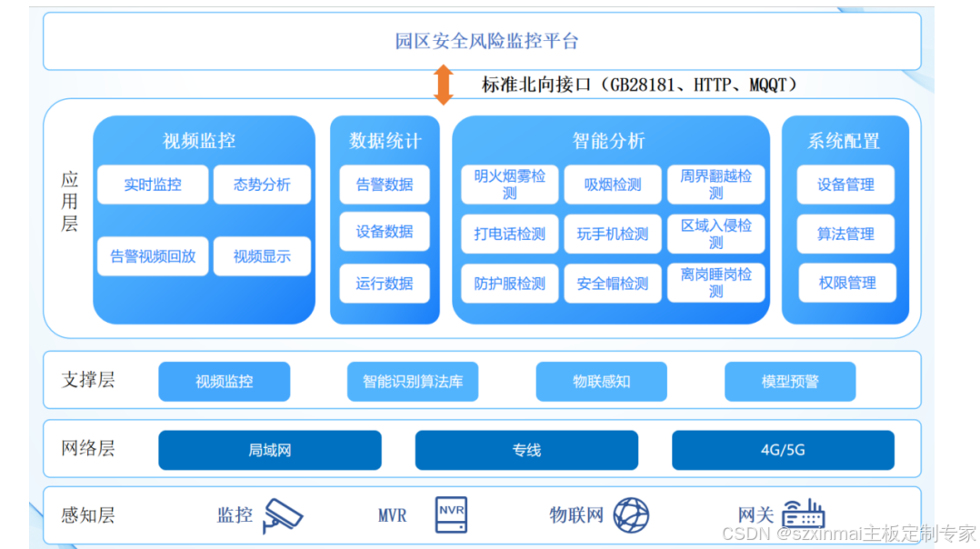Click the orange double-headed arrow
The width and height of the screenshot is (980, 549).
tap(444, 85)
